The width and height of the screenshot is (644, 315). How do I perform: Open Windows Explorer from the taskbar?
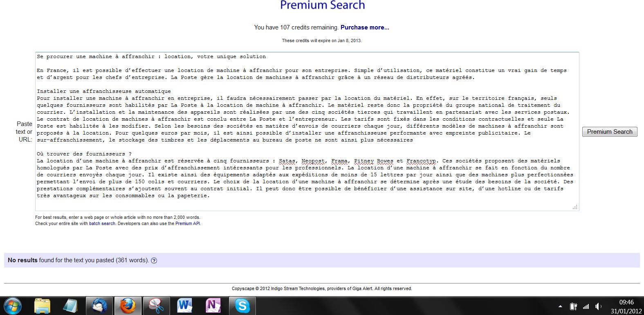coord(42,306)
